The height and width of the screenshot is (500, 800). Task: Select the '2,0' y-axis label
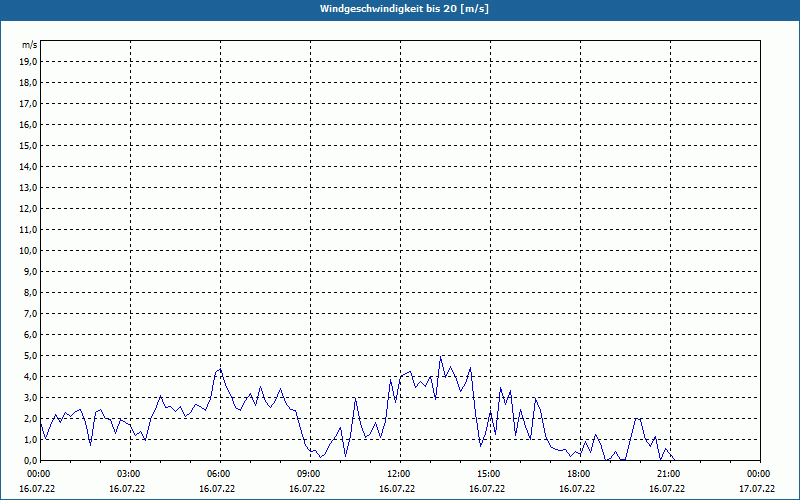click(30, 418)
